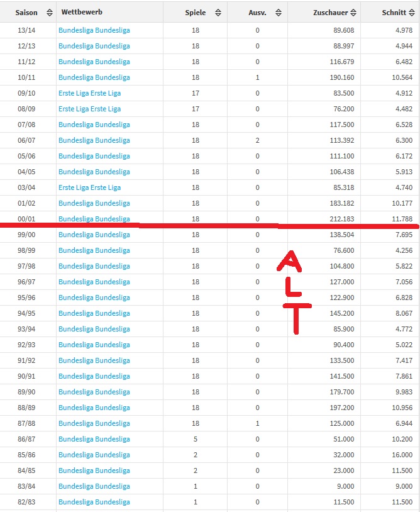Image resolution: width=420 pixels, height=512 pixels.
Task: Open Erste Liga link for season 09/10
Action: point(89,93)
